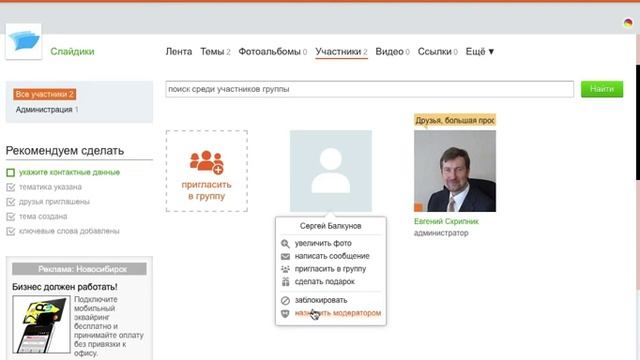Click the invite people icon in dashed box

coord(207,162)
